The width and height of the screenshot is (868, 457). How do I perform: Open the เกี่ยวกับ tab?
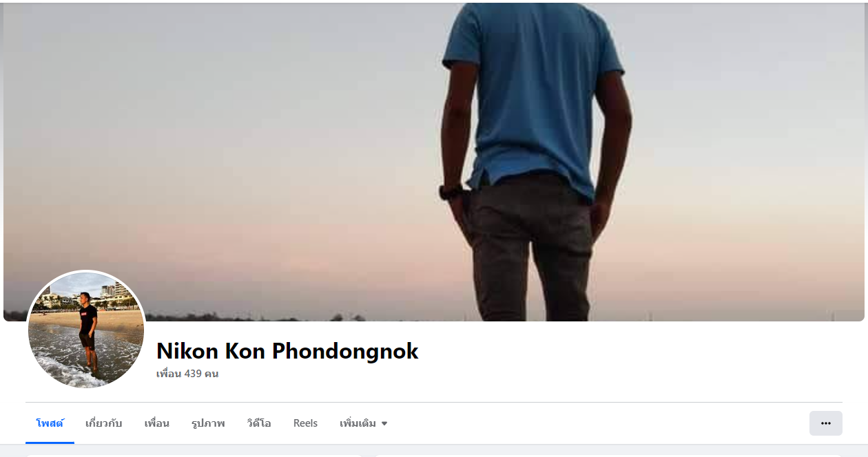(x=103, y=423)
